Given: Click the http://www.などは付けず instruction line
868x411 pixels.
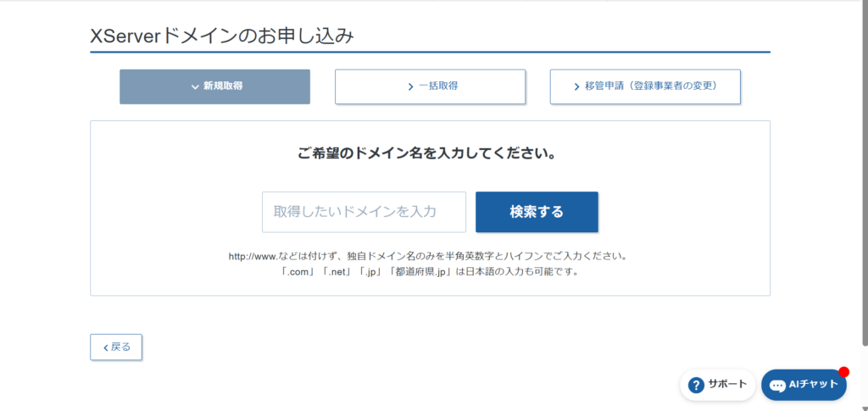Looking at the screenshot, I should pos(427,257).
